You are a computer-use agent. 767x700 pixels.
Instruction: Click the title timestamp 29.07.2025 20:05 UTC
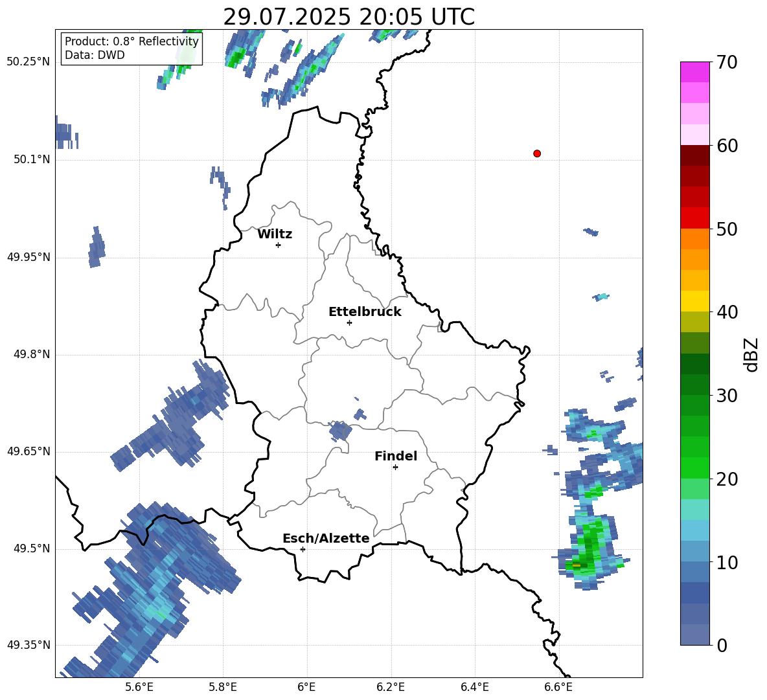coord(349,17)
